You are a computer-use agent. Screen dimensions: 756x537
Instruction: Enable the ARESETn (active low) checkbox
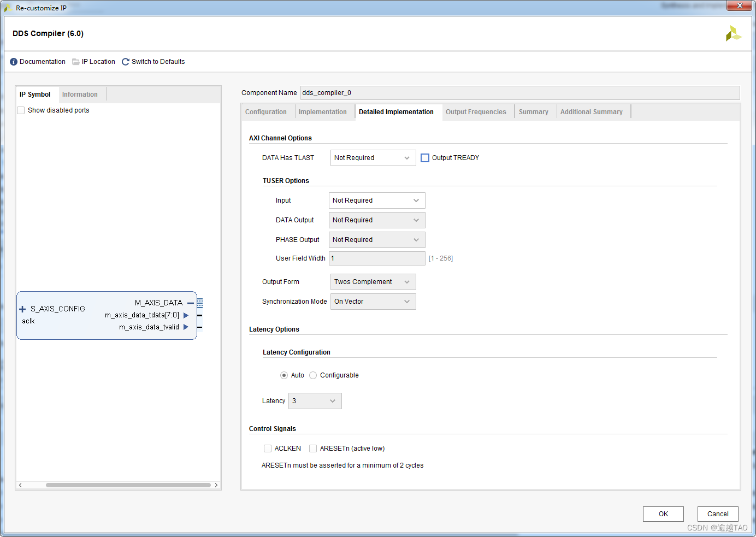tap(313, 449)
